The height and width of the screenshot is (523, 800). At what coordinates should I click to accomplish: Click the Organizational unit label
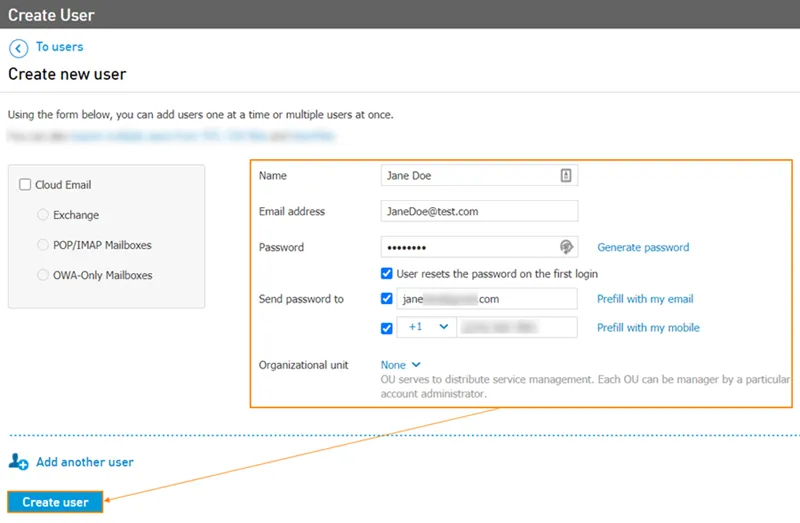pos(303,365)
